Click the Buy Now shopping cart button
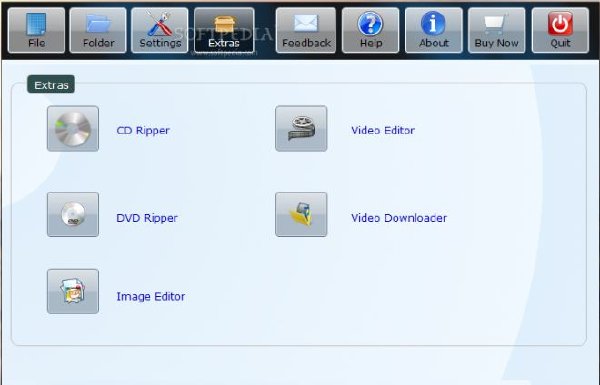 point(496,30)
